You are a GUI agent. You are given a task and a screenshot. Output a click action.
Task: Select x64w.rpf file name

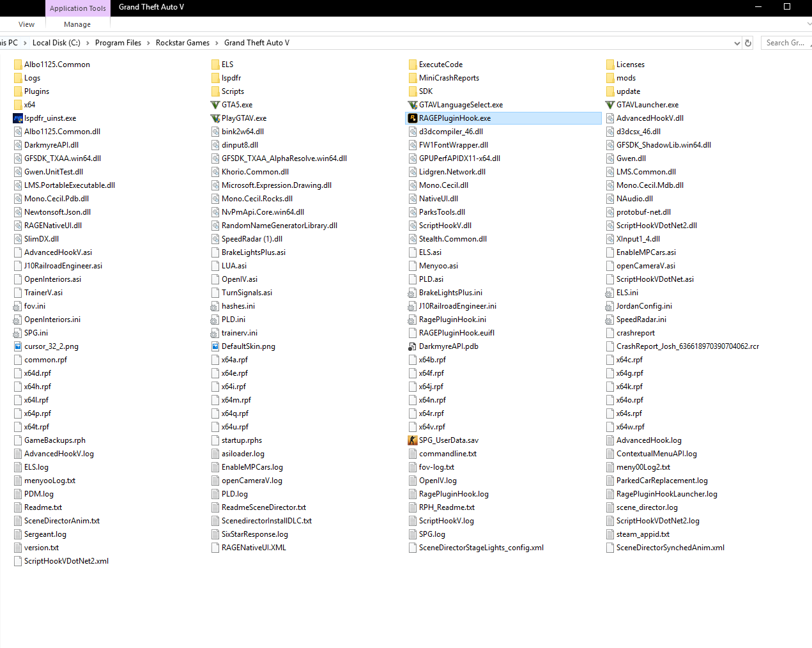tap(631, 427)
